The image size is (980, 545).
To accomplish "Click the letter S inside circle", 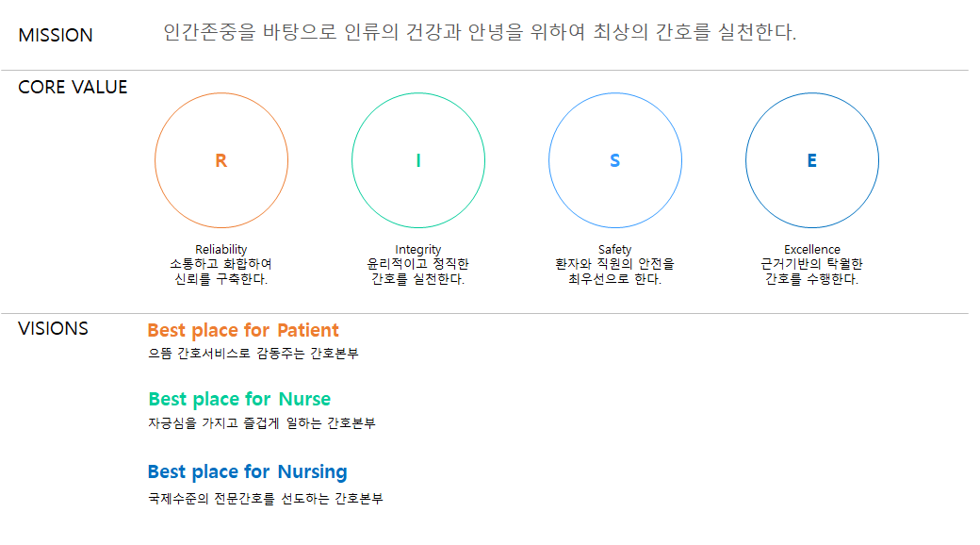I will [615, 161].
